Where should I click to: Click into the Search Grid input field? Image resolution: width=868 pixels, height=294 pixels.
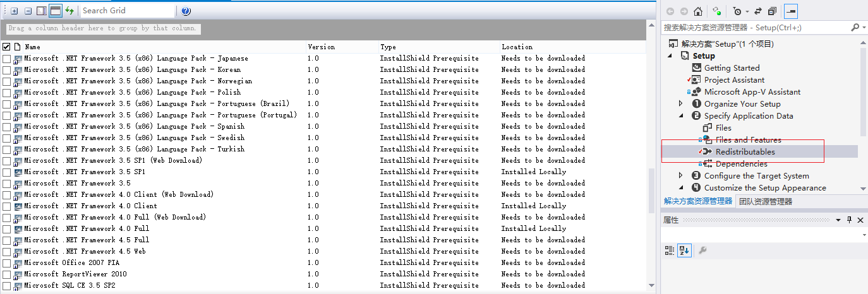tap(126, 11)
